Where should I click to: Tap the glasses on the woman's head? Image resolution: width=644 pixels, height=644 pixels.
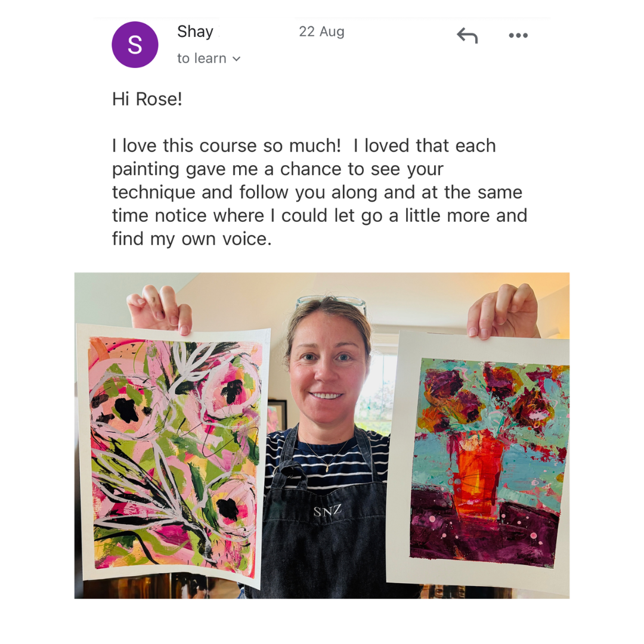(x=331, y=303)
